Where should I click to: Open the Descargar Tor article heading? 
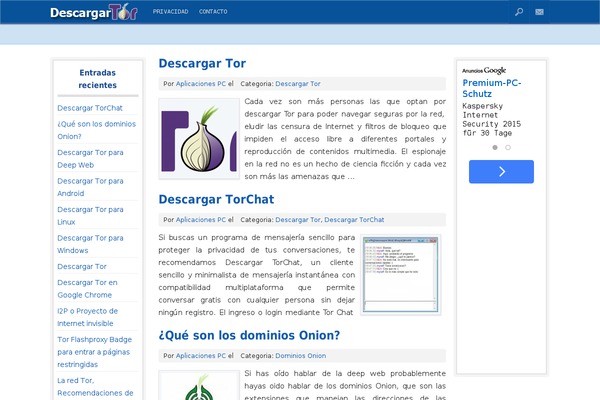(202, 63)
